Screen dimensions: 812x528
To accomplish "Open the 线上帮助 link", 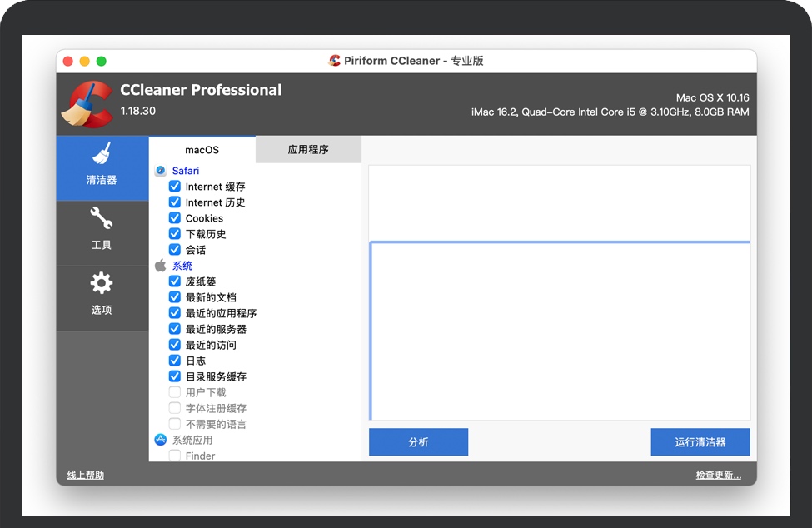I will [86, 476].
